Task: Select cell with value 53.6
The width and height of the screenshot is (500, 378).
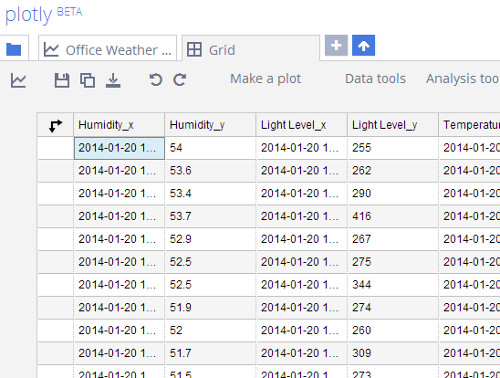Action: (210, 171)
